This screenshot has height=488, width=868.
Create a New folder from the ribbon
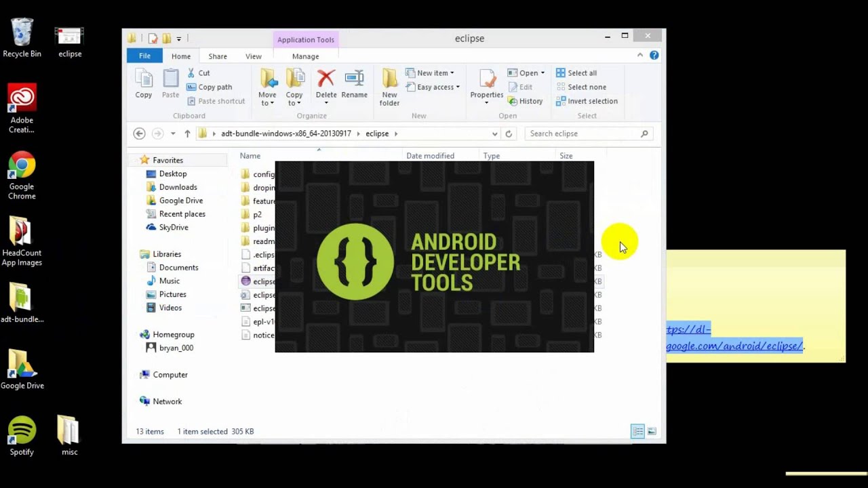point(389,87)
